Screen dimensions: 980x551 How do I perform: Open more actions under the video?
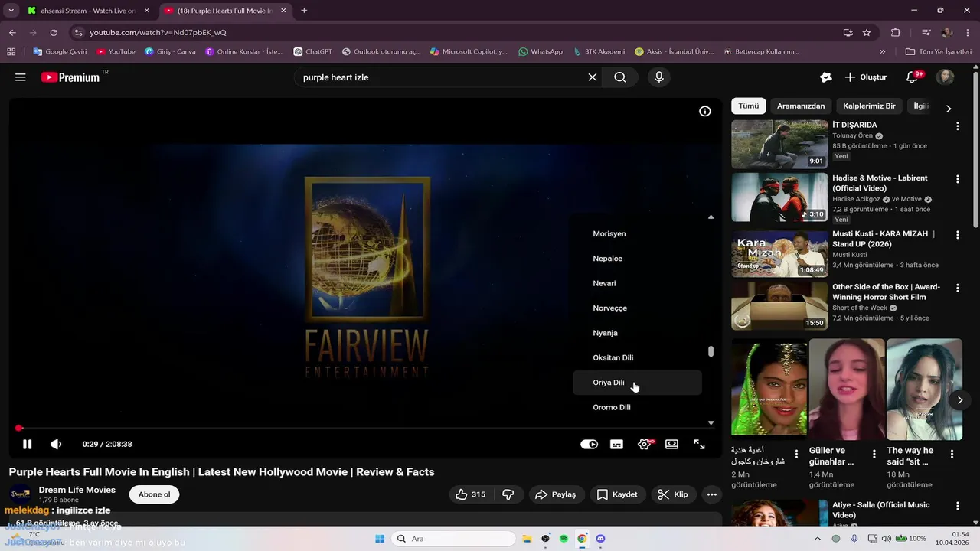click(712, 494)
